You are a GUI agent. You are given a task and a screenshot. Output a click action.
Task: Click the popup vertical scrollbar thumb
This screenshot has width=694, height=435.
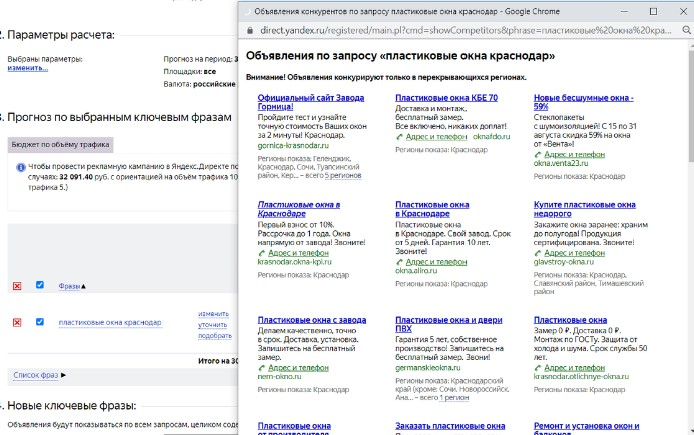[691, 104]
